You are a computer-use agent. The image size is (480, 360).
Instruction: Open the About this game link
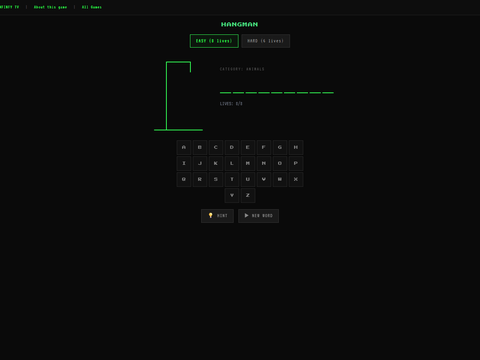tap(50, 7)
